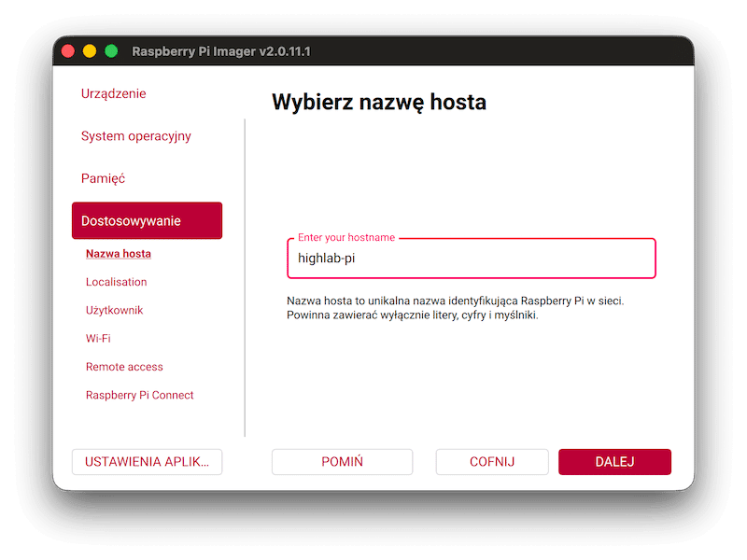This screenshot has height=560, width=747.
Task: Maximize window with green button
Action: click(x=111, y=51)
